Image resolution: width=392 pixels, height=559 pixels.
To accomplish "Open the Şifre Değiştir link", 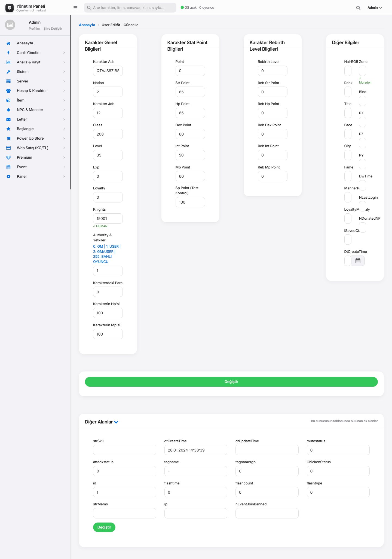I will click(53, 29).
